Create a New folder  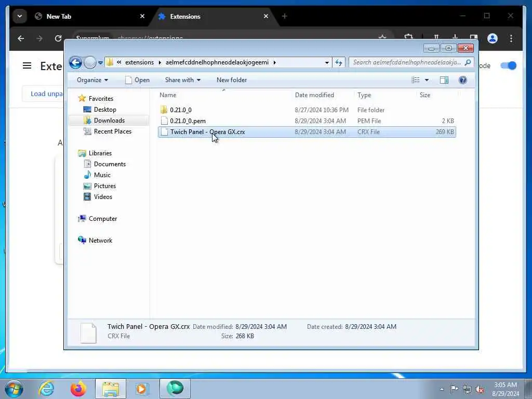[232, 80]
